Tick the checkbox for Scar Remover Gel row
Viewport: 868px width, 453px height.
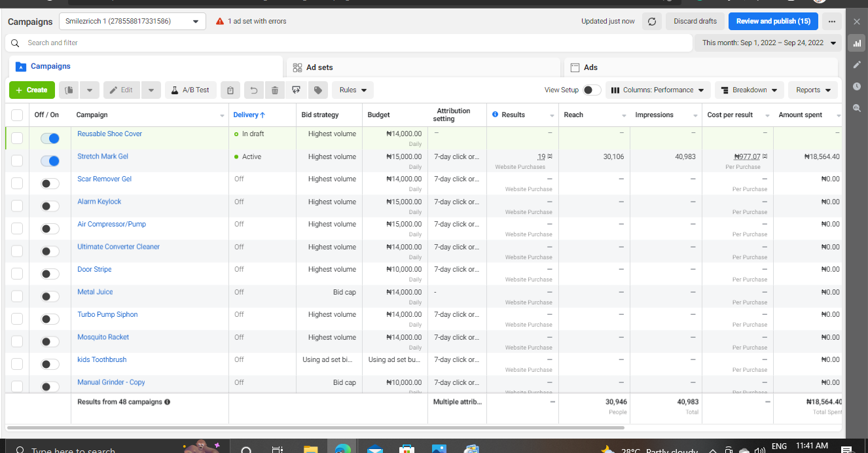coord(17,183)
